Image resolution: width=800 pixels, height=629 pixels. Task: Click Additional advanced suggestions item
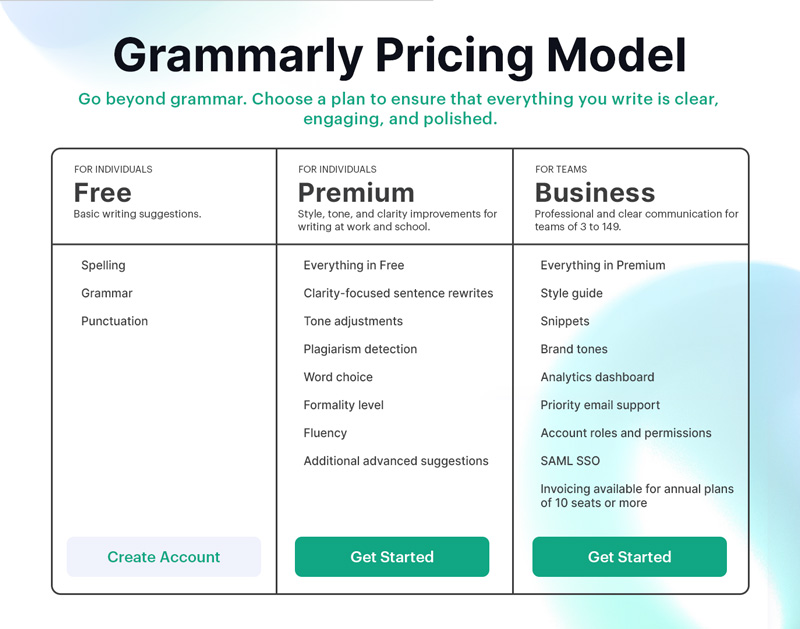396,461
